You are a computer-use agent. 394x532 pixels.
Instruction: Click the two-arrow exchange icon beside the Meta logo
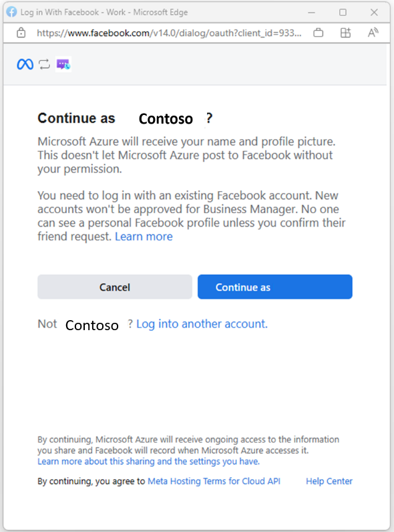point(45,64)
